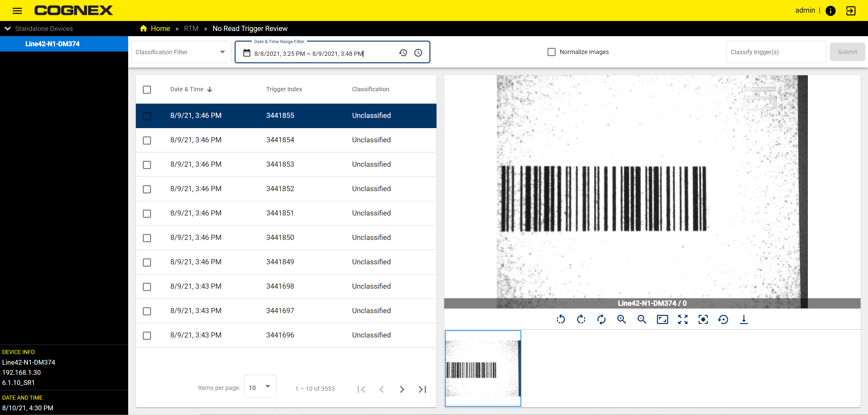
Task: Click the center focus icon
Action: pos(703,319)
